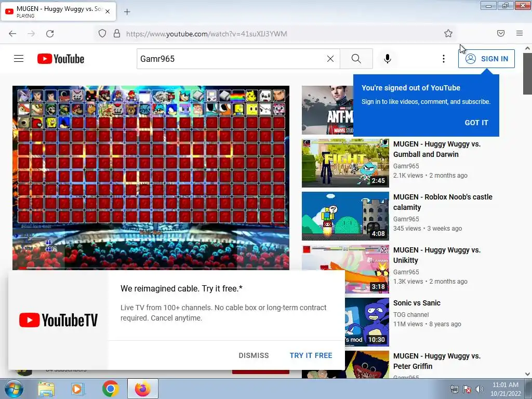The image size is (532, 399).
Task: Run search with magnifier button
Action: tap(356, 59)
